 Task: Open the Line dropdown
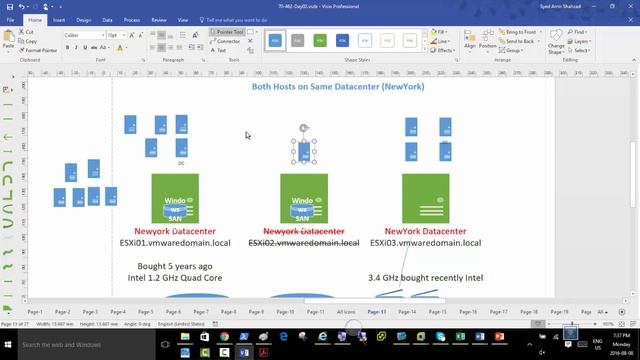point(440,41)
